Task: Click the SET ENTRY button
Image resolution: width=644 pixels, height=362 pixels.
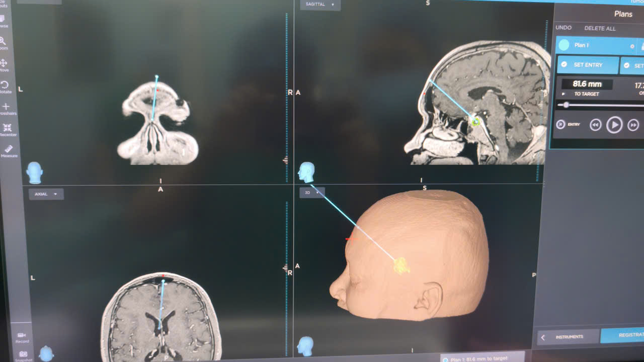Action: click(x=588, y=65)
